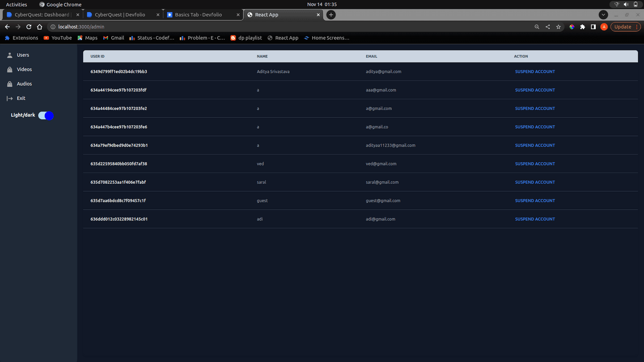Click the USER ID column header
Screen dimensions: 644x362
tap(97, 56)
